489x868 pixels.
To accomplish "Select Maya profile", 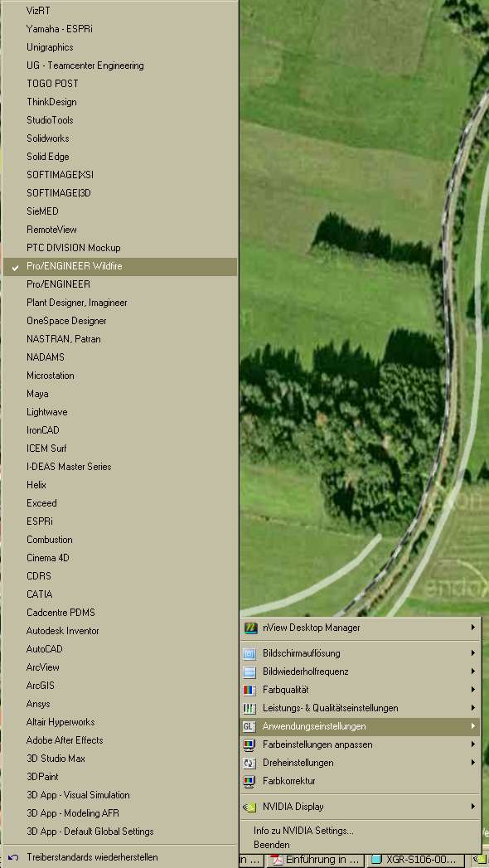I will point(120,394).
